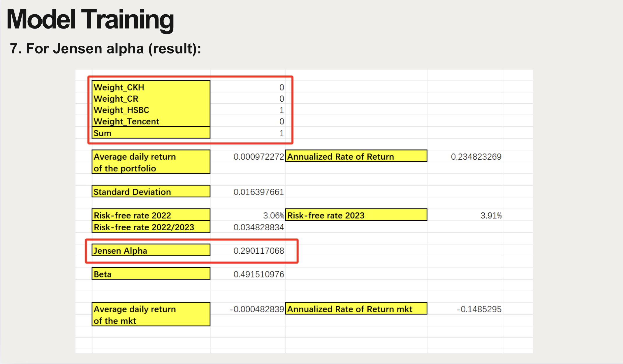Select the Weight_CR label cell
Screen dimensions: 623x364
click(151, 98)
